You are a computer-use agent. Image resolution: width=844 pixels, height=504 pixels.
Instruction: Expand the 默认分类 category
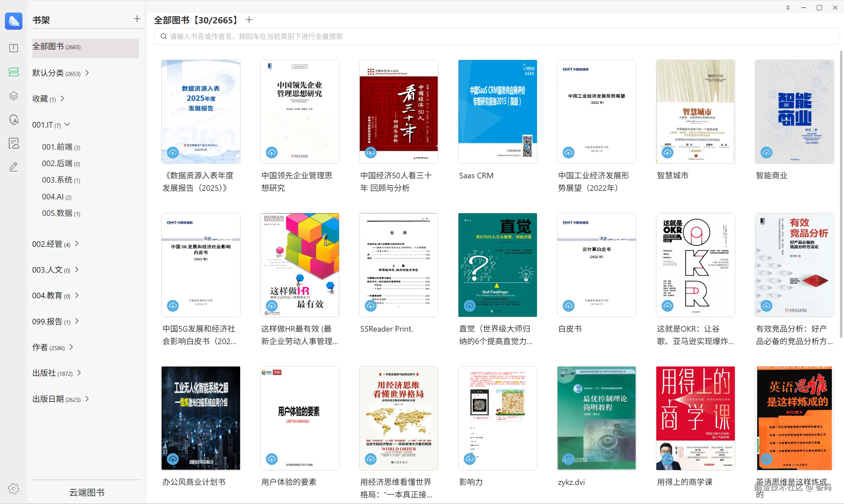[x=87, y=73]
